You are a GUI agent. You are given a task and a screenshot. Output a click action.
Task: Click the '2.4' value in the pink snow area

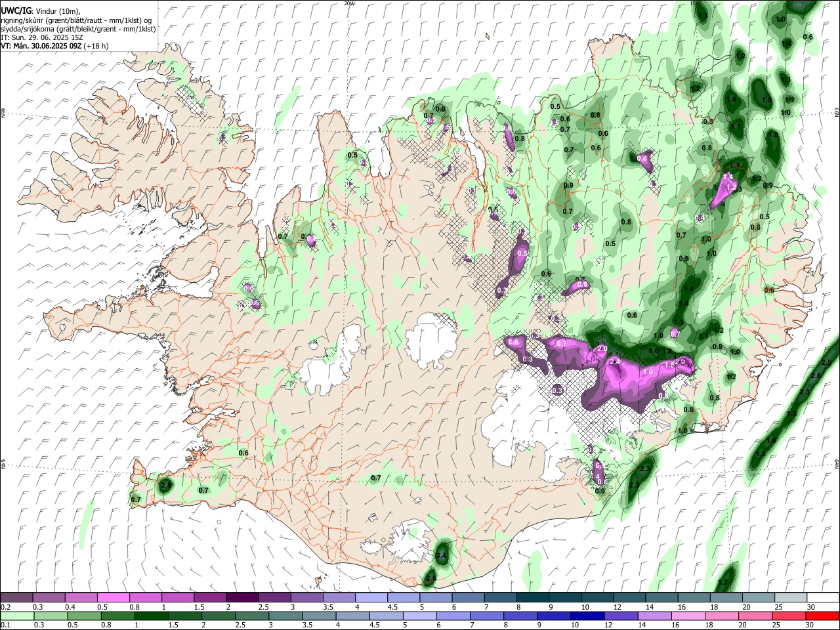click(615, 362)
